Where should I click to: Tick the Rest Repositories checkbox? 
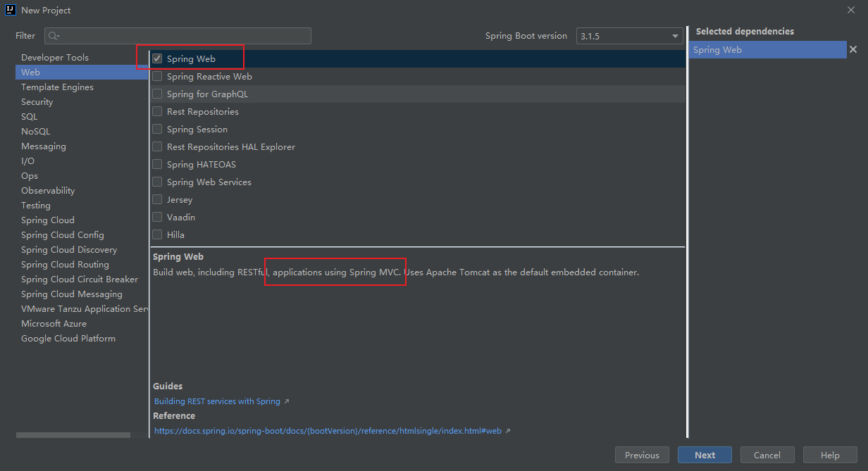(x=157, y=112)
